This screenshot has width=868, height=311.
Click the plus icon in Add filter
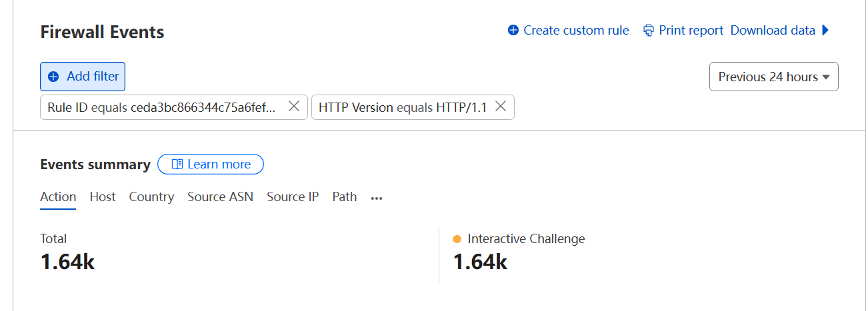coord(53,77)
